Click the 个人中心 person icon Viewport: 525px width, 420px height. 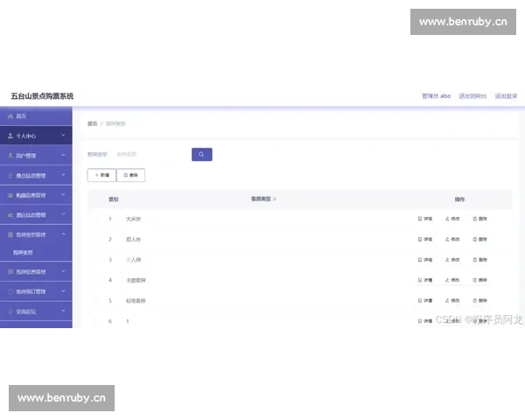(10, 136)
